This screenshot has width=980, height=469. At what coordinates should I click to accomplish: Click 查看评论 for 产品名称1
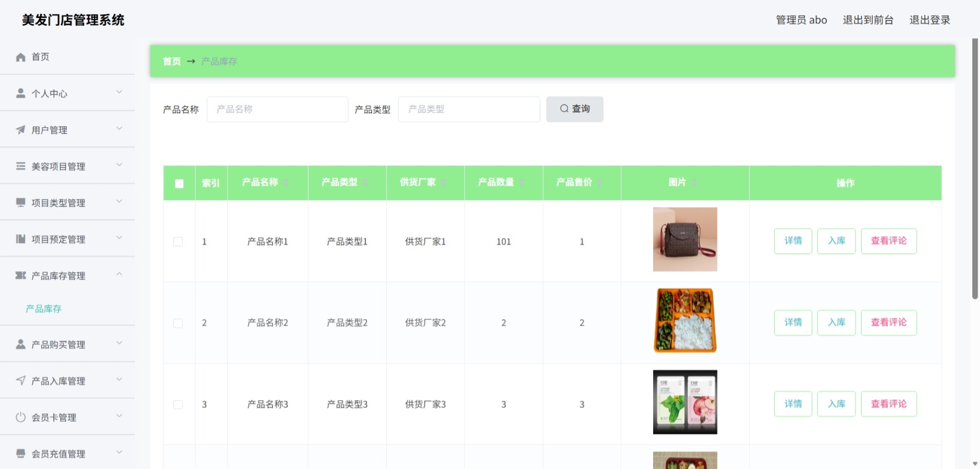tap(889, 241)
